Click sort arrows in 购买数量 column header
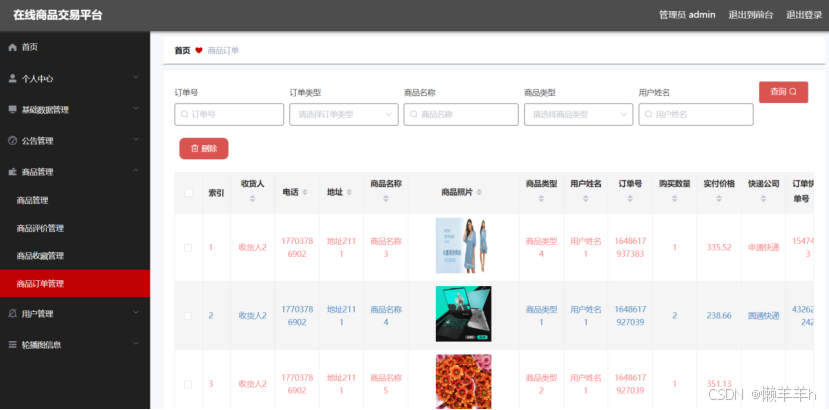The image size is (829, 410). coord(674,199)
